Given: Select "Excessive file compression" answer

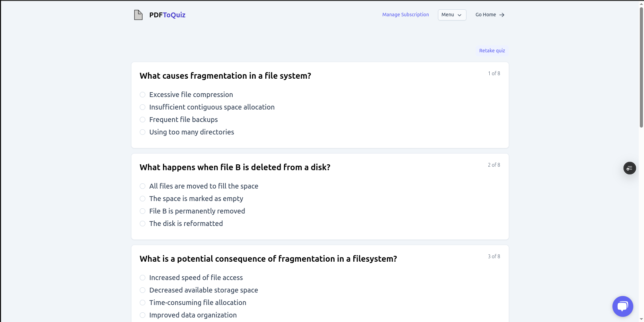Looking at the screenshot, I should [143, 95].
